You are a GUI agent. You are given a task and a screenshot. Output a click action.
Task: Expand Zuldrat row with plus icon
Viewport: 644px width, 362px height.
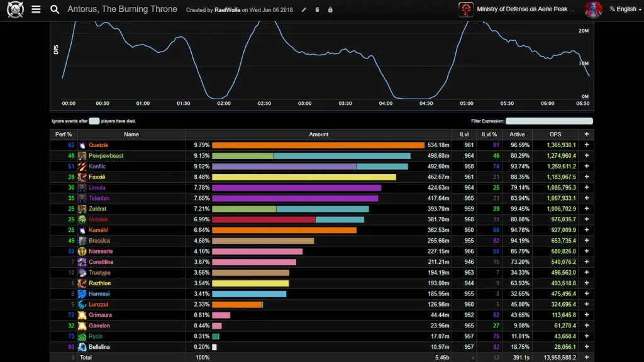[587, 209]
